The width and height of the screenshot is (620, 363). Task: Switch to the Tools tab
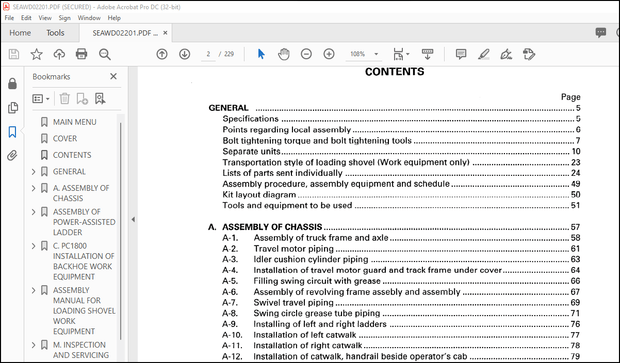tap(55, 33)
